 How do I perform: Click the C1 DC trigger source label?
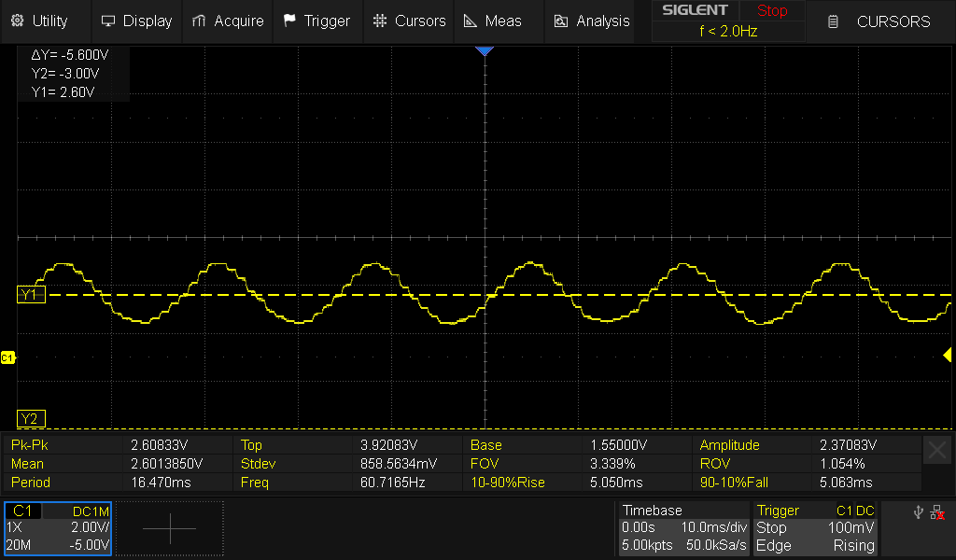(x=855, y=511)
